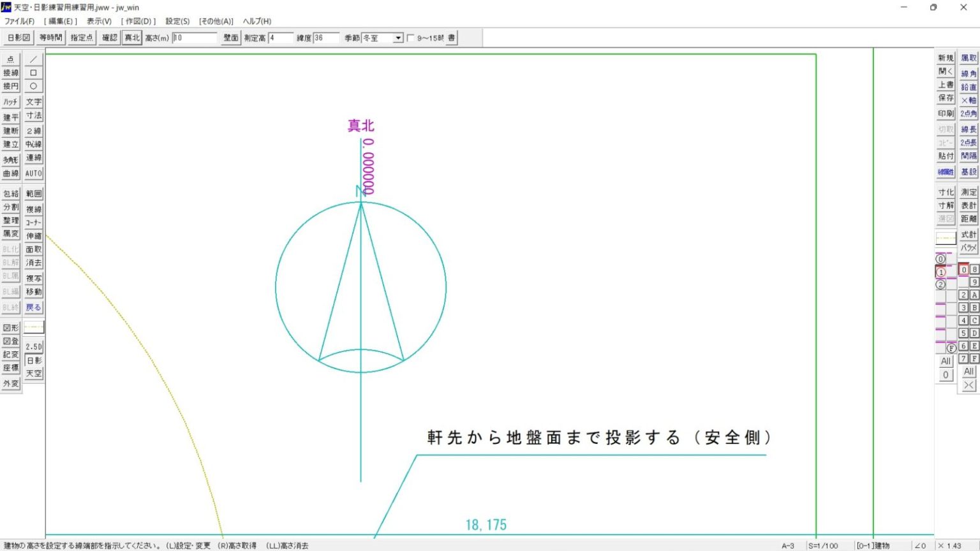Viewport: 980px width, 551px height.
Task: Open the 季節 dropdown showing 冬至
Action: coord(399,37)
